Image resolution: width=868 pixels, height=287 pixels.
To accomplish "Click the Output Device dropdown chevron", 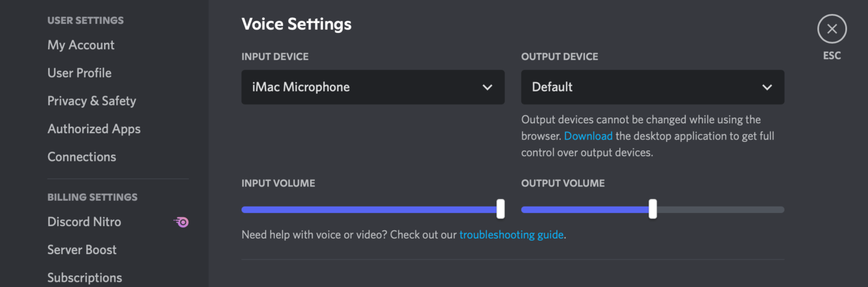I will [767, 87].
